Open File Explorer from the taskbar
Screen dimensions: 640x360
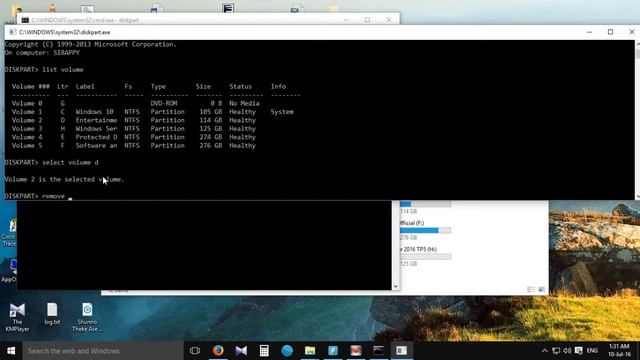click(310, 351)
